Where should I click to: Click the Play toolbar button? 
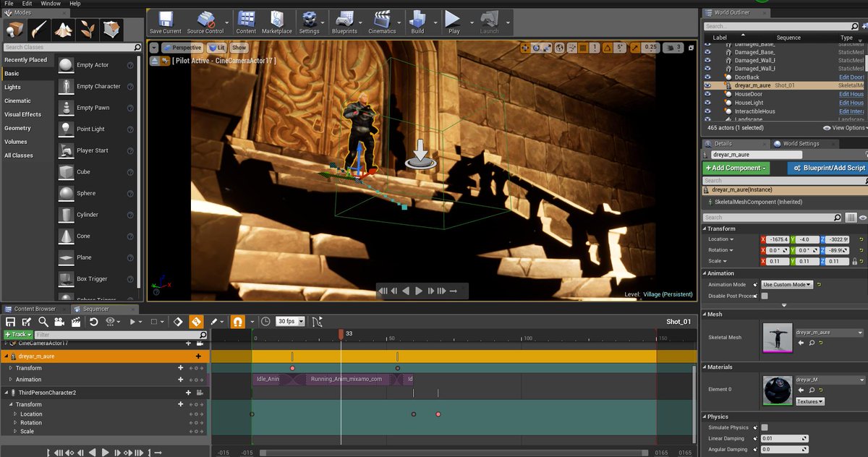pyautogui.click(x=454, y=22)
